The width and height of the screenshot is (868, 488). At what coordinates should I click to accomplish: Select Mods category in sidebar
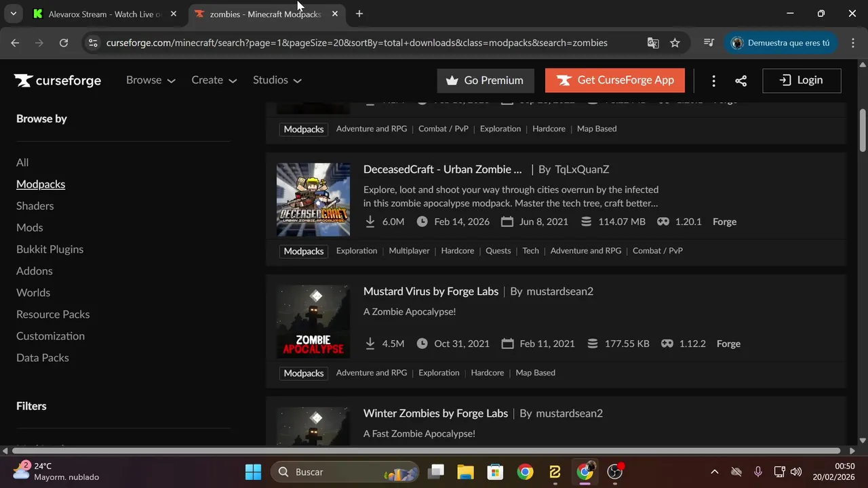point(30,228)
